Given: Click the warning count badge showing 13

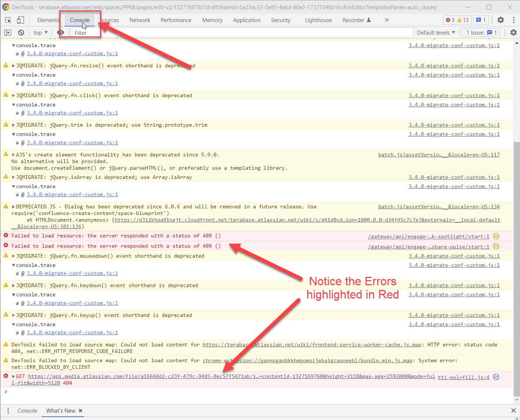Looking at the screenshot, I should click(x=463, y=20).
